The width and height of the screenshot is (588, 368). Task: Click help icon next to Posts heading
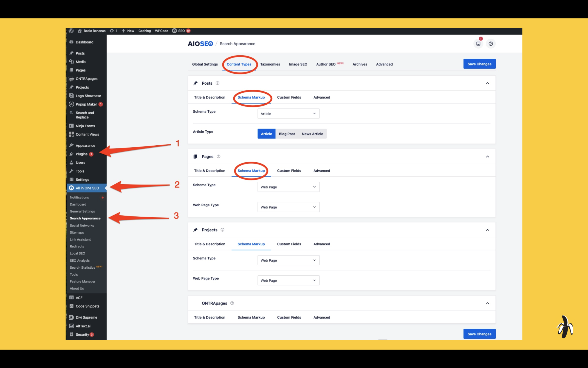[218, 83]
